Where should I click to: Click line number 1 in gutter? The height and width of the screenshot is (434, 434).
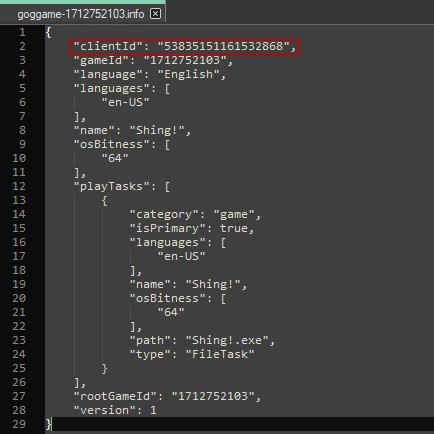point(22,32)
